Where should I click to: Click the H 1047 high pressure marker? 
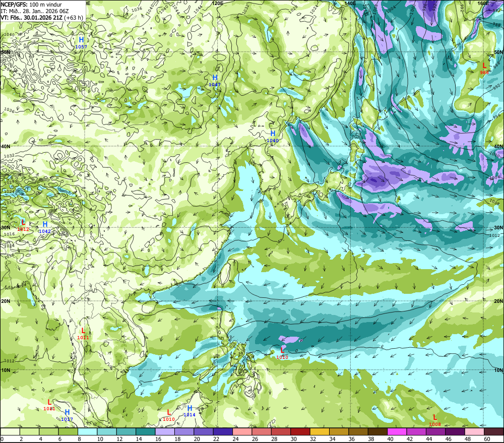click(x=215, y=80)
